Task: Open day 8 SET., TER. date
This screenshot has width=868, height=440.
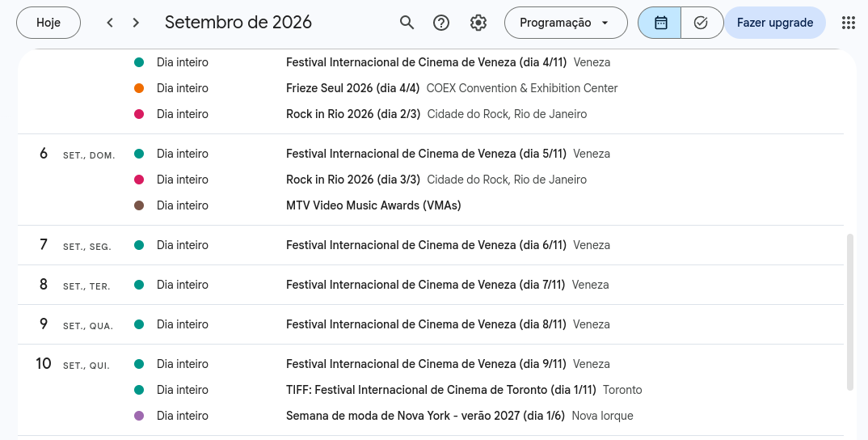Action: pos(44,285)
